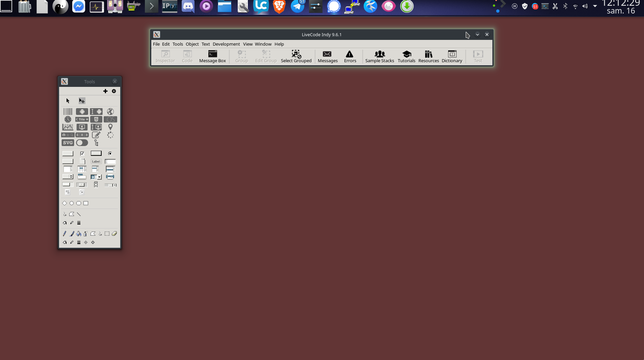Open the Tutorials
This screenshot has width=644, height=360.
tap(407, 56)
